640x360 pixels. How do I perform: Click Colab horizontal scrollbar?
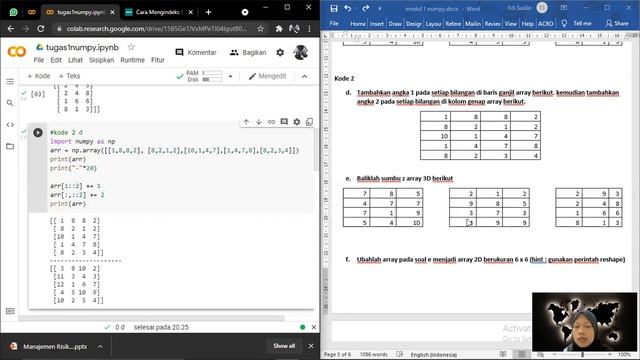coord(151,318)
